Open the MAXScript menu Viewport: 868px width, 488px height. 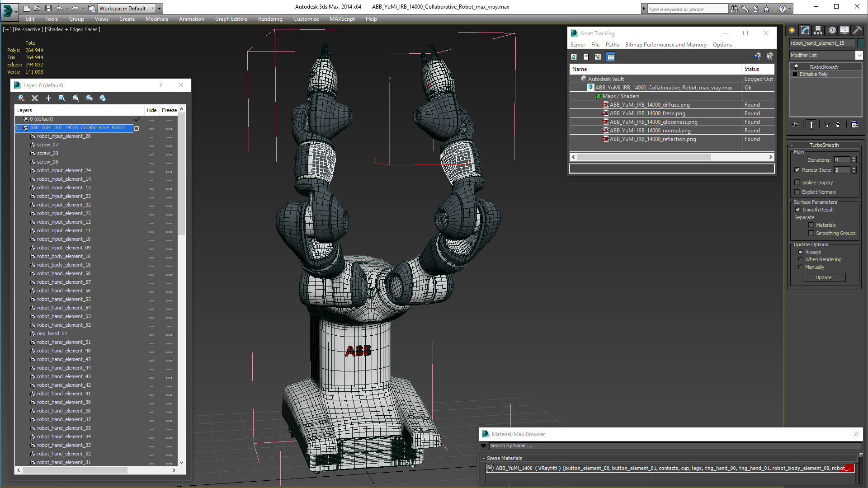point(342,19)
